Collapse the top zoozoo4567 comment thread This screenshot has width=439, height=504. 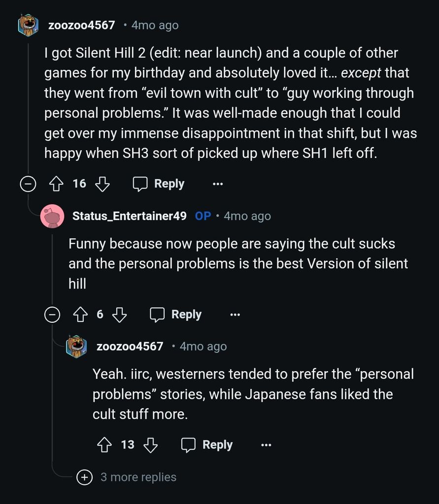click(28, 184)
